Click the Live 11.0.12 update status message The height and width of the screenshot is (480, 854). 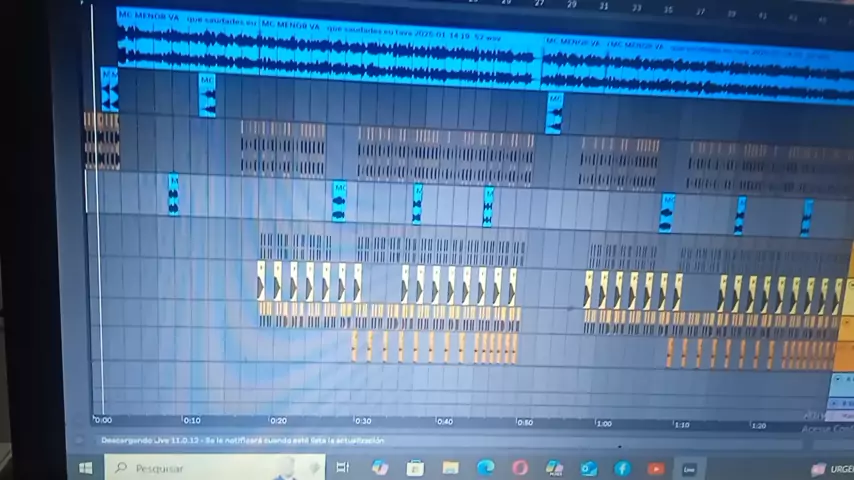click(x=242, y=440)
